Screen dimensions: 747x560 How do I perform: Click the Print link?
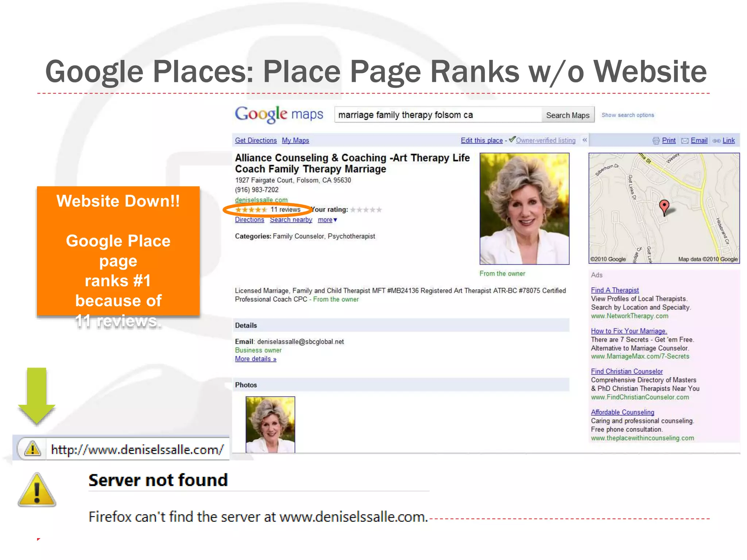click(669, 140)
